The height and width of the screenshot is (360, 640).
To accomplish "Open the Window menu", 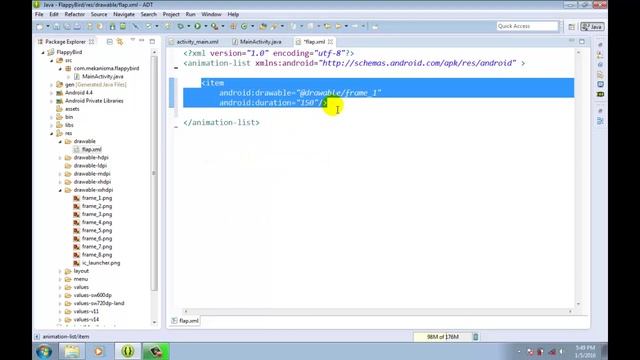I will [211, 14].
